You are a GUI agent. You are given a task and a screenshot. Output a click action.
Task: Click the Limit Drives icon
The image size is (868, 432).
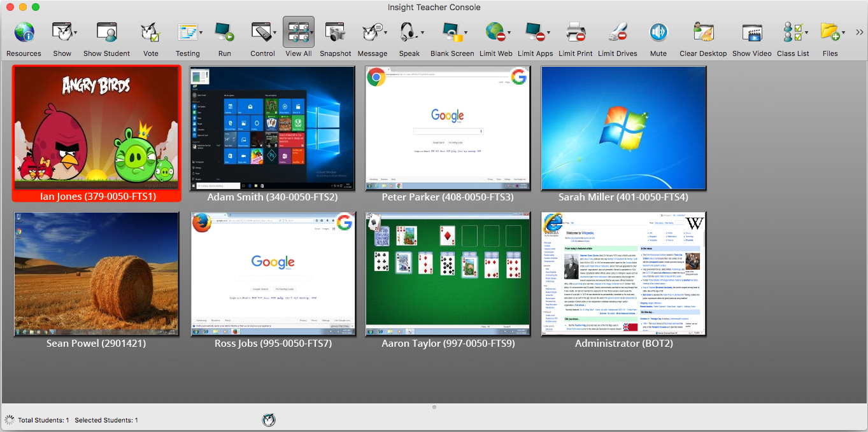[618, 32]
